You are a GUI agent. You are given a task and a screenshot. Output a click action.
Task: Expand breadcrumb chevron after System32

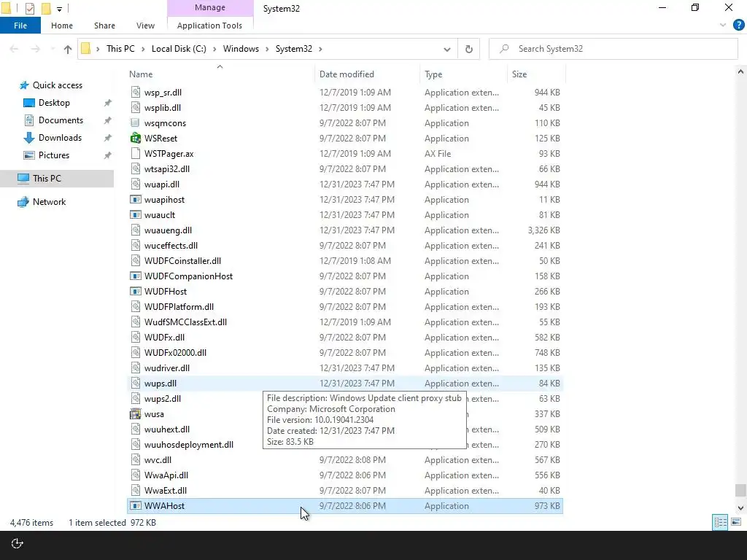point(321,49)
